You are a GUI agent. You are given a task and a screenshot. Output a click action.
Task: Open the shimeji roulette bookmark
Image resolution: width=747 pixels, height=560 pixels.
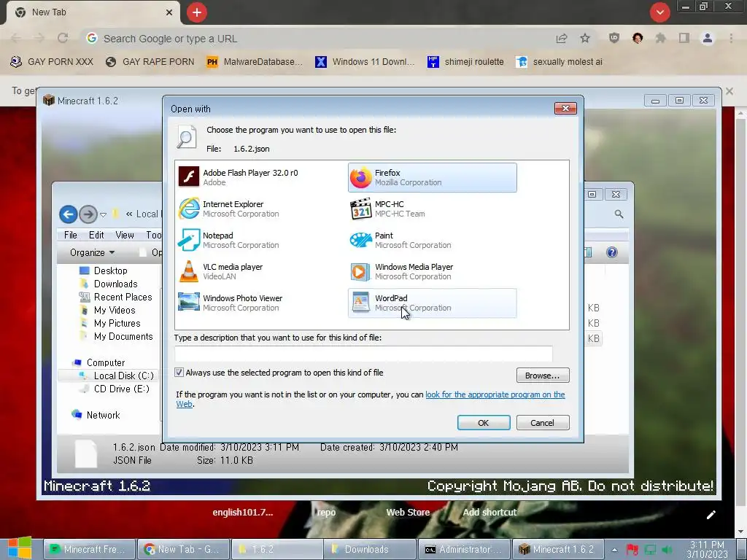tap(465, 61)
